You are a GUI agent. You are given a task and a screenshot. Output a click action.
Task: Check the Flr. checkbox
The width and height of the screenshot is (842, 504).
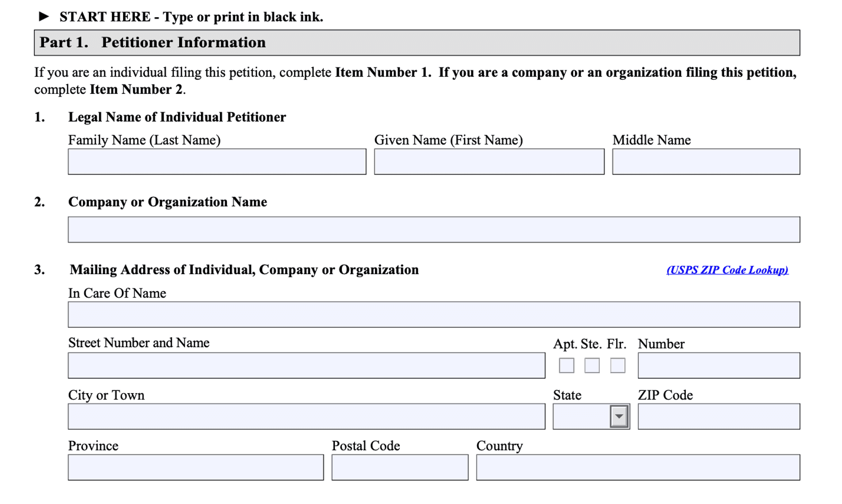(x=618, y=366)
